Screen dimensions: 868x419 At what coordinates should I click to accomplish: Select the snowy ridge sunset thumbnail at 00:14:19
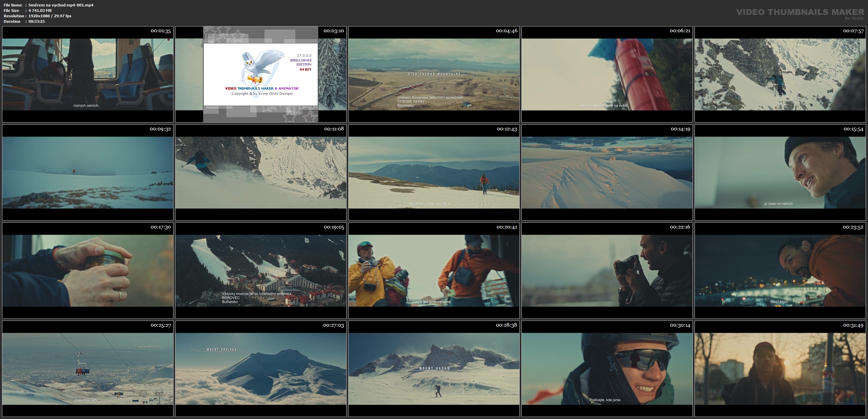point(607,172)
